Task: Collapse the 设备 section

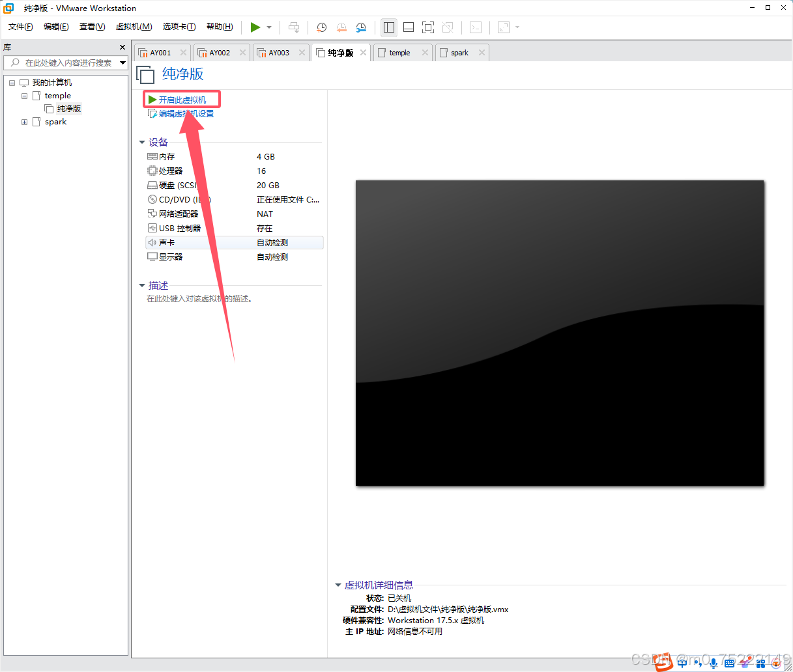Action: (x=142, y=142)
